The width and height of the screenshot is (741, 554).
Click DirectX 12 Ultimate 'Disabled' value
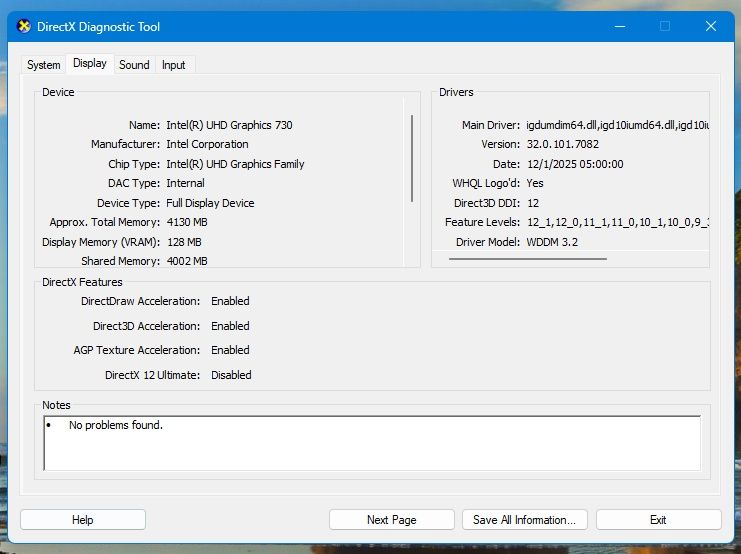231,375
